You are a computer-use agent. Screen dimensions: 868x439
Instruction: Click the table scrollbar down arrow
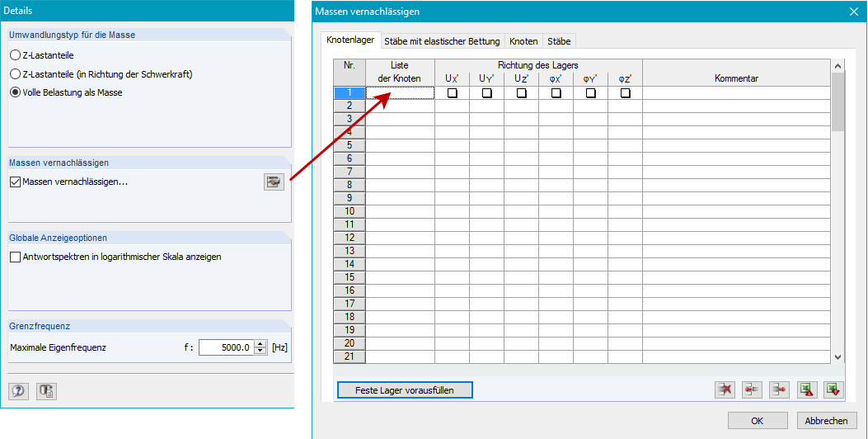pos(838,357)
